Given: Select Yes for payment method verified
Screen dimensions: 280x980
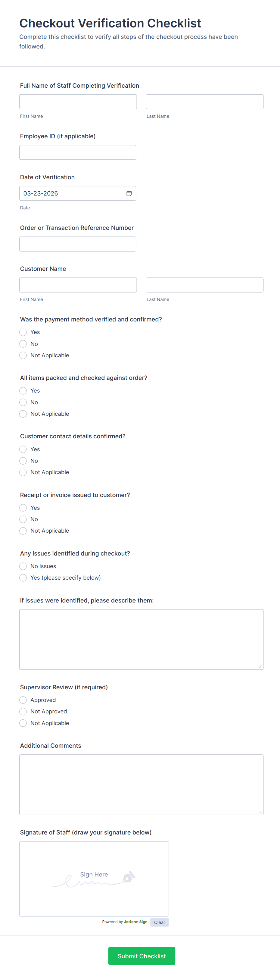Looking at the screenshot, I should (23, 332).
